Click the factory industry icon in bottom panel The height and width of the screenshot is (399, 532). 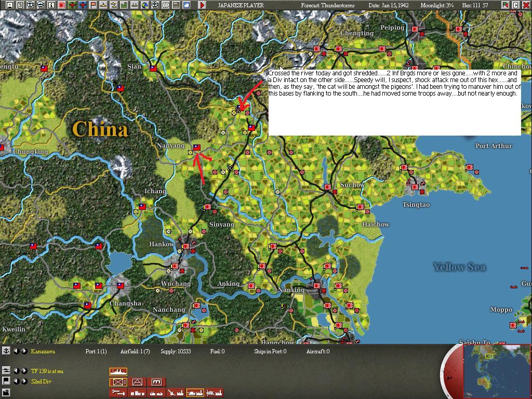tap(6, 394)
